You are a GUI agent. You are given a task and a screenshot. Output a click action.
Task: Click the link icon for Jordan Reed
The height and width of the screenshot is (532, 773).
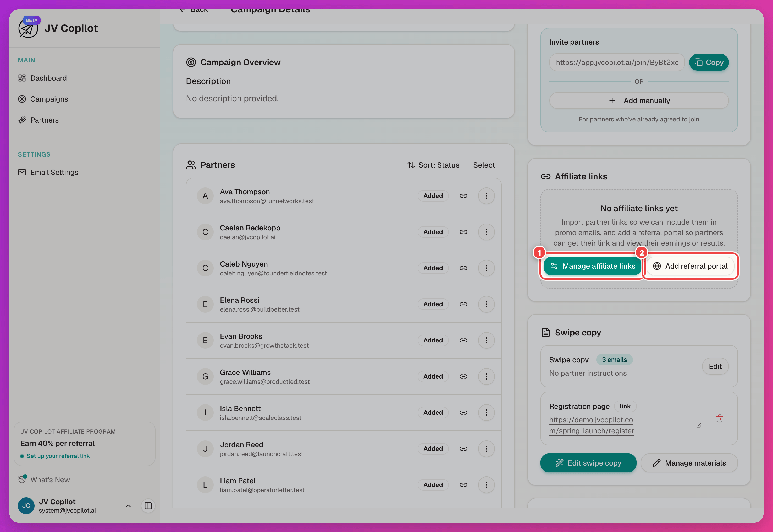pyautogui.click(x=463, y=449)
